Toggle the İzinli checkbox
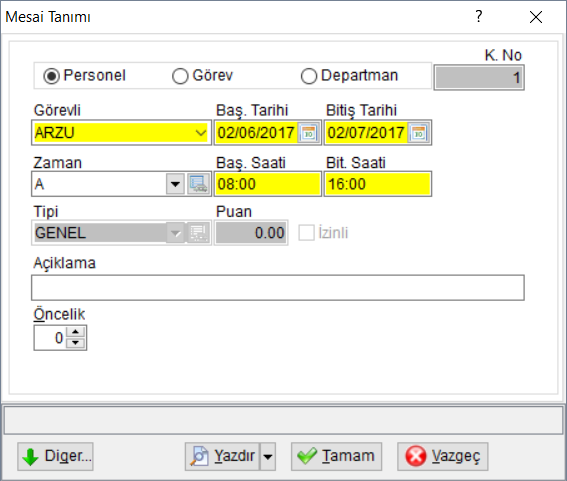 coord(306,233)
